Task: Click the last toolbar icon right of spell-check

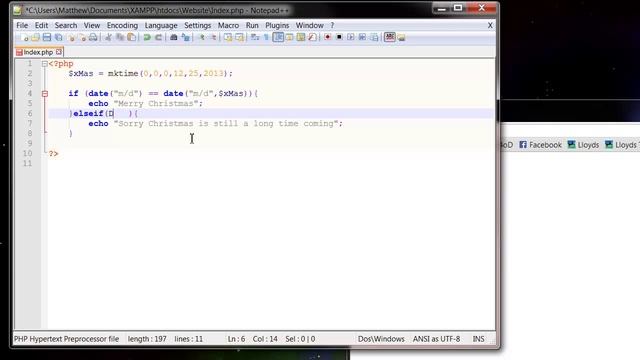Action: (402, 38)
